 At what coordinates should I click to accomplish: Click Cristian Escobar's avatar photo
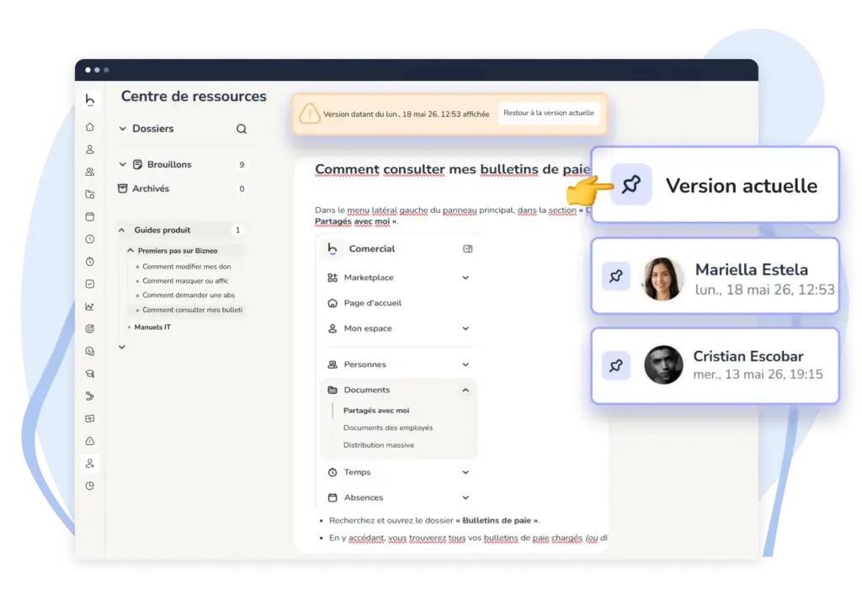[663, 365]
